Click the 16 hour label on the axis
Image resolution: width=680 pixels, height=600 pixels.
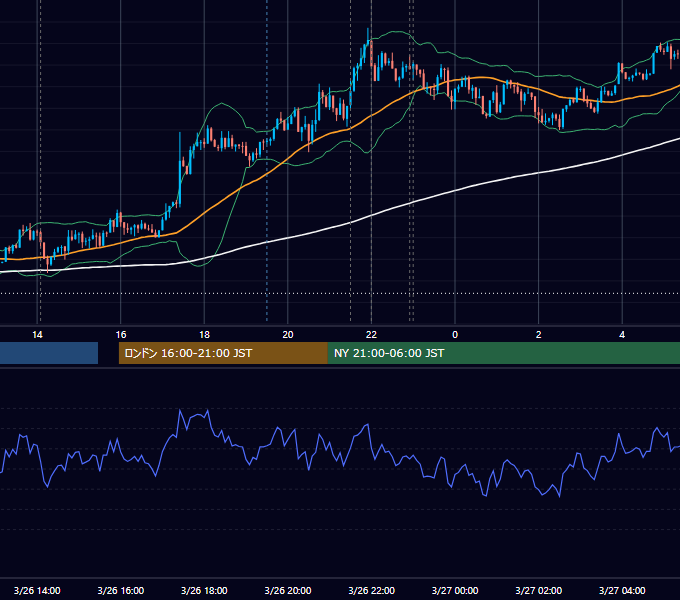121,335
